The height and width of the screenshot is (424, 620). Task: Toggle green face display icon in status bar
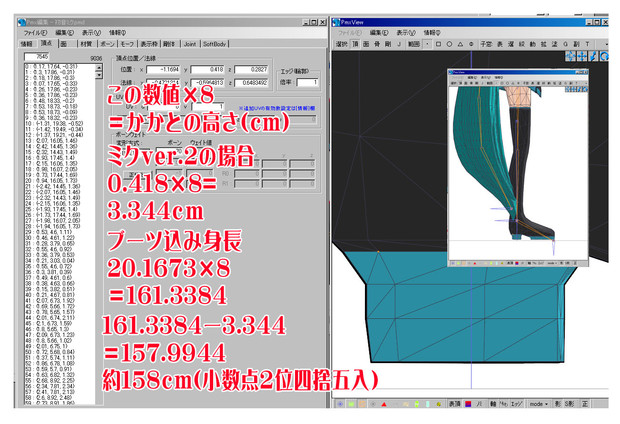point(351,404)
